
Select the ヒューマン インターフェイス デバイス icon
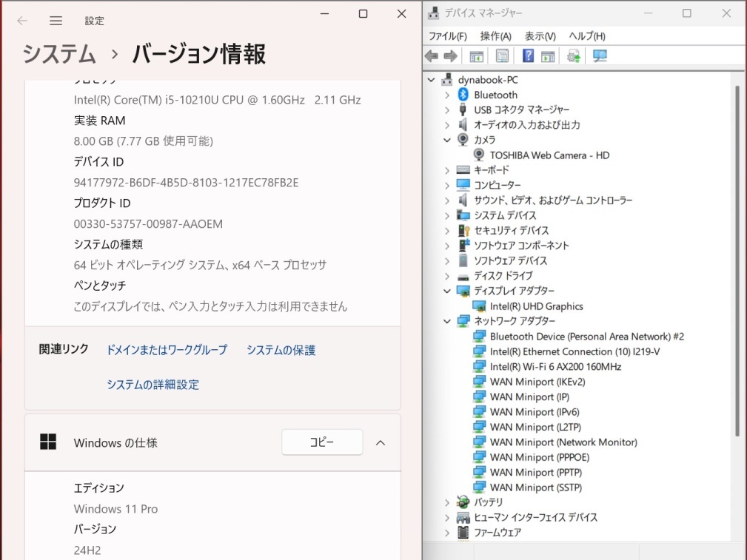[463, 517]
